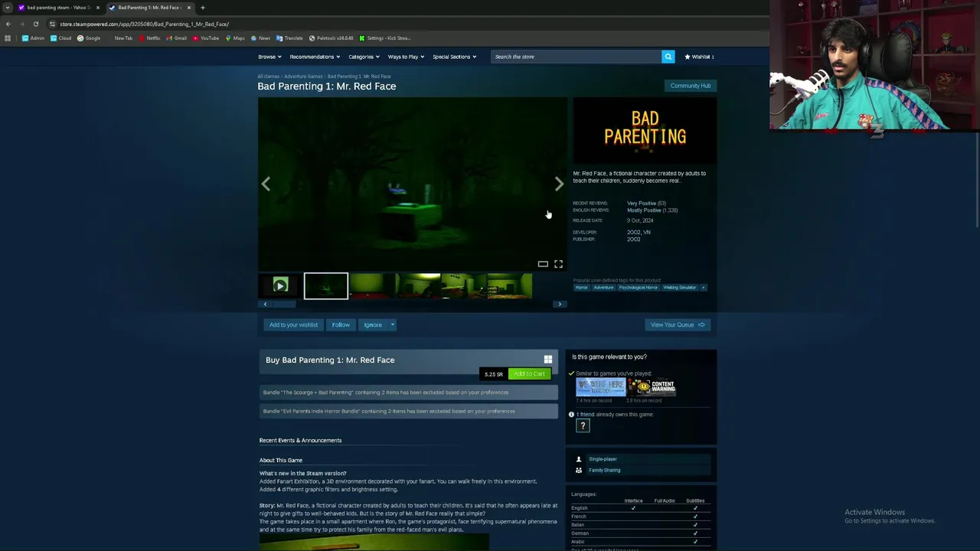This screenshot has width=980, height=551.
Task: Click the store search magnifier button
Action: (x=668, y=57)
